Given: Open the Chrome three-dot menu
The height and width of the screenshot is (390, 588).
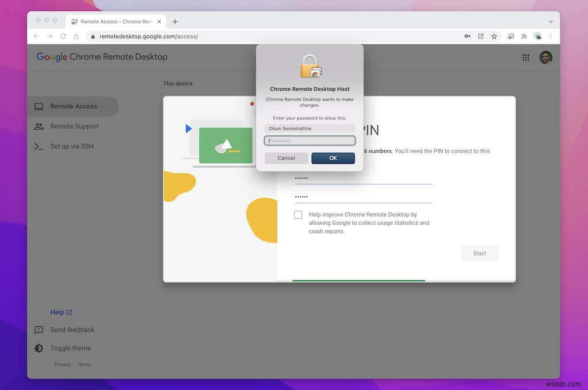Looking at the screenshot, I should click(x=550, y=36).
